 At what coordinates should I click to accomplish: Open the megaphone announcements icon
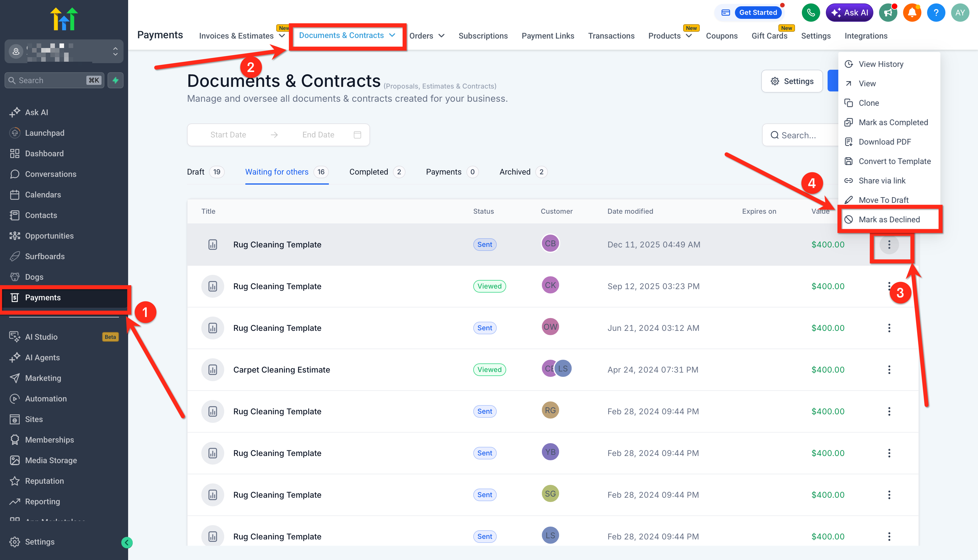(x=888, y=13)
